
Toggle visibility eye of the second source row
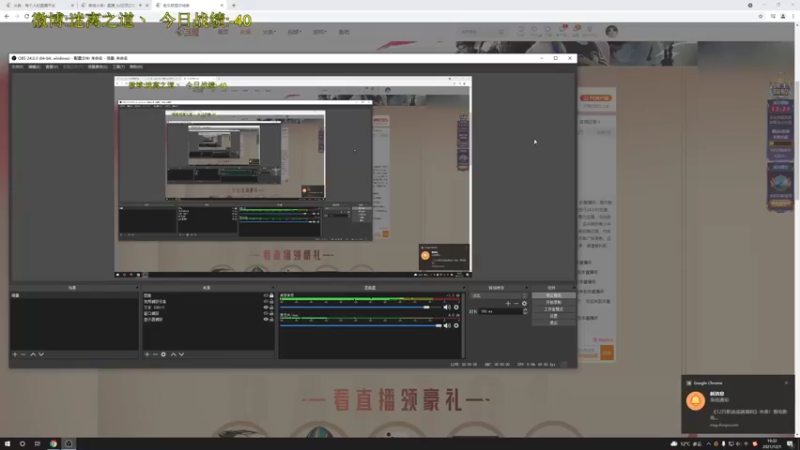tap(266, 302)
